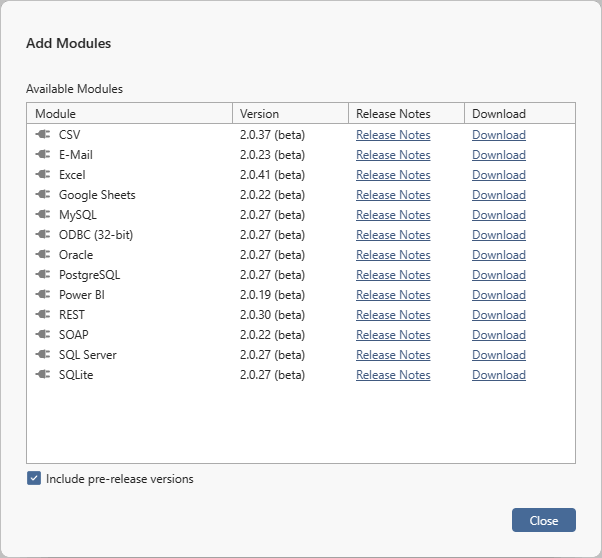Download the Google Sheets module
602x558 pixels.
coord(499,195)
